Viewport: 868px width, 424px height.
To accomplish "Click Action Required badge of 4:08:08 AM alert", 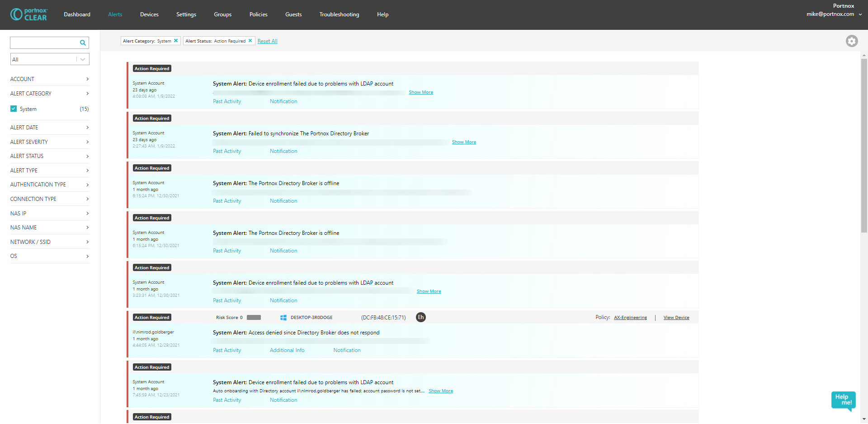I will pyautogui.click(x=152, y=69).
